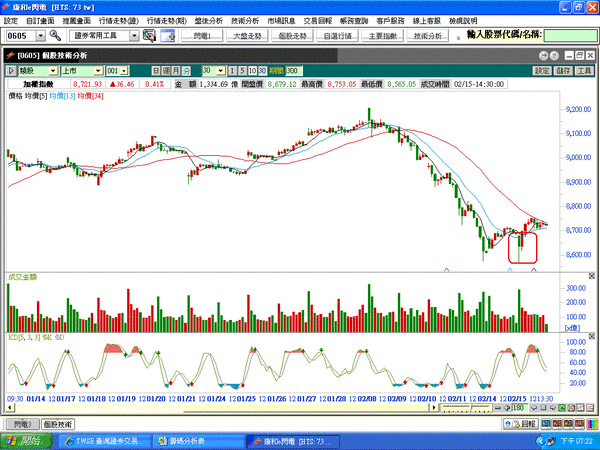Open the 市場訊息 menu
The height and width of the screenshot is (450, 600).
pyautogui.click(x=281, y=21)
